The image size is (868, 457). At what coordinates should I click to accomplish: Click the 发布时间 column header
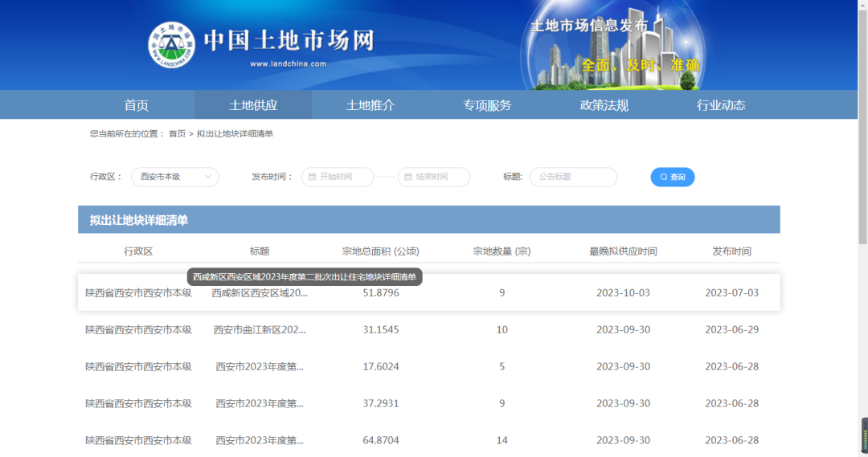732,251
